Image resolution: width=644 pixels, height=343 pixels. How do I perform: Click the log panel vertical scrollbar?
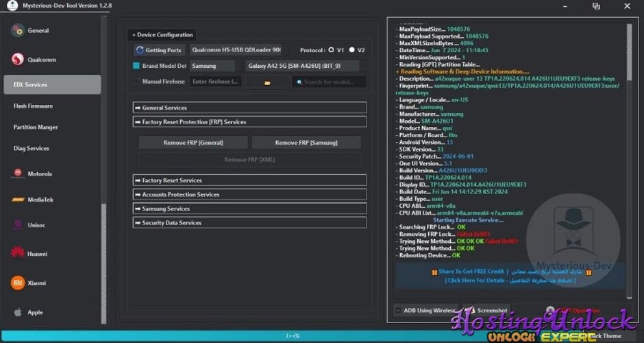point(629,52)
